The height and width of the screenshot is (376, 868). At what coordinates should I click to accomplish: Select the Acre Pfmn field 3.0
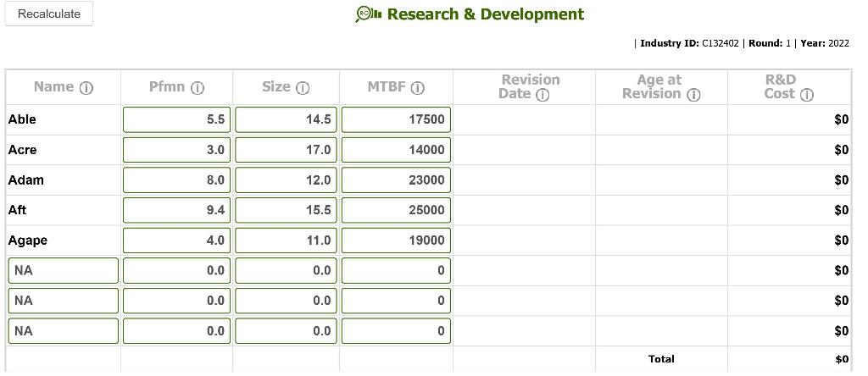[176, 150]
